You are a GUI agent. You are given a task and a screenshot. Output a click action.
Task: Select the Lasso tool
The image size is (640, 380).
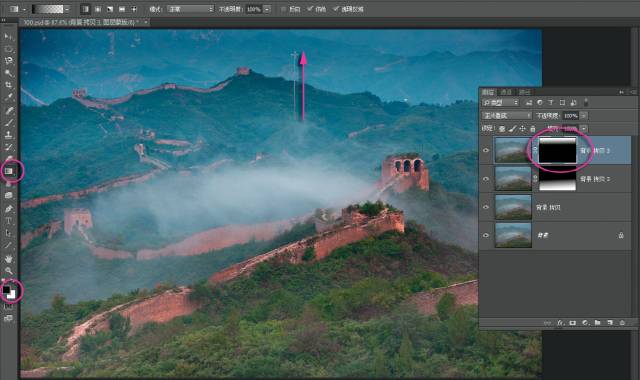click(8, 61)
